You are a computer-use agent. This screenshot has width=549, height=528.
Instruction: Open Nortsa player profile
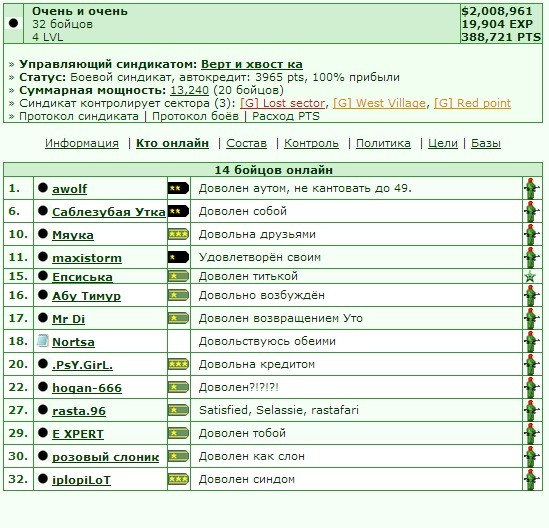click(73, 342)
